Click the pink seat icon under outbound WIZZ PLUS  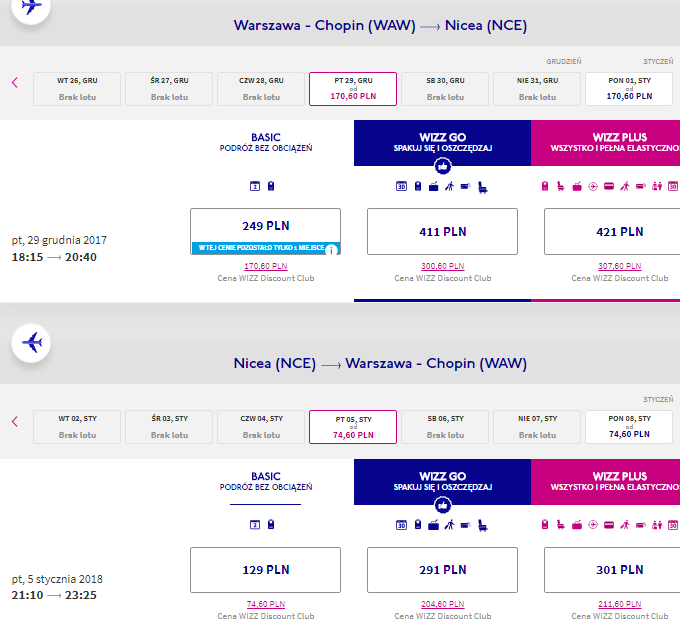561,186
